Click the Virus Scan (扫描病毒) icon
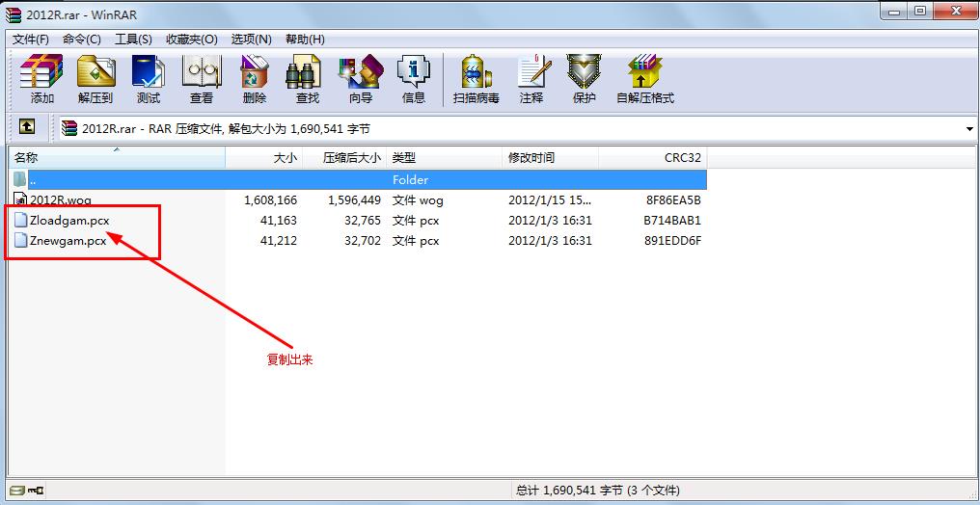 pyautogui.click(x=476, y=71)
